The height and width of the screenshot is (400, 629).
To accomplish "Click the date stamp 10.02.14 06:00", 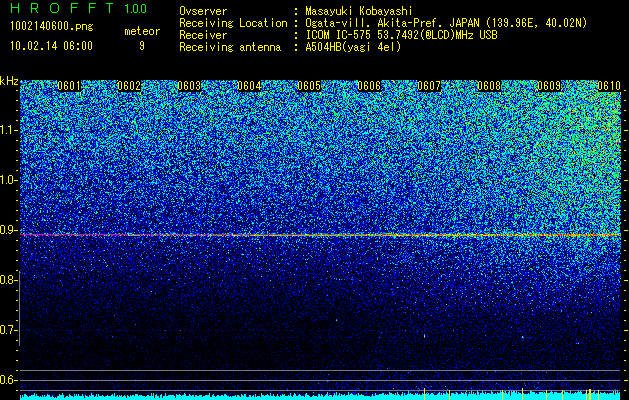I will (51, 46).
